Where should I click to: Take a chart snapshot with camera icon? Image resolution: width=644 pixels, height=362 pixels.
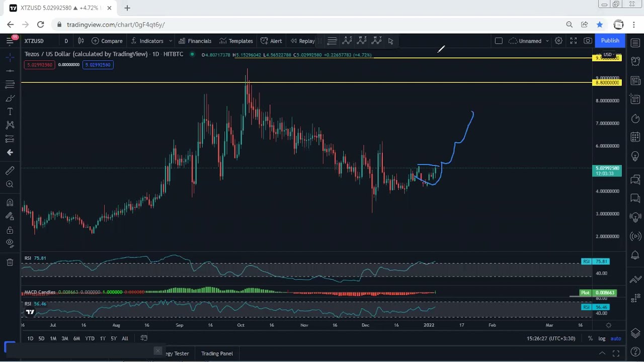(x=588, y=41)
